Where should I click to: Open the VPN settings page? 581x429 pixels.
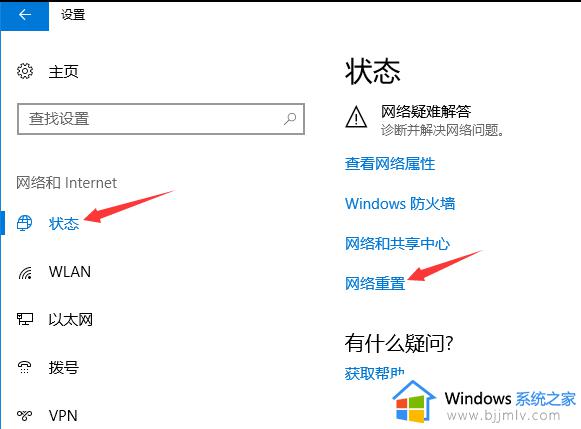63,416
